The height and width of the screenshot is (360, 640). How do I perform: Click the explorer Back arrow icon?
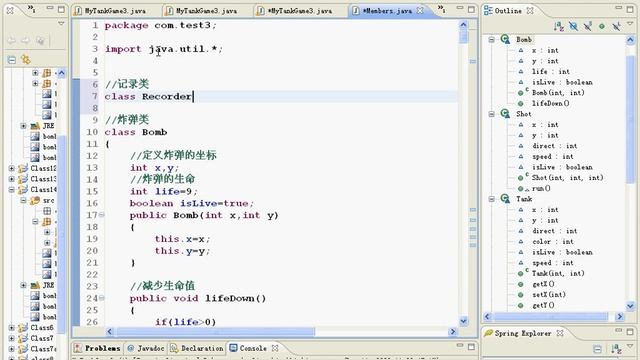click(x=11, y=40)
